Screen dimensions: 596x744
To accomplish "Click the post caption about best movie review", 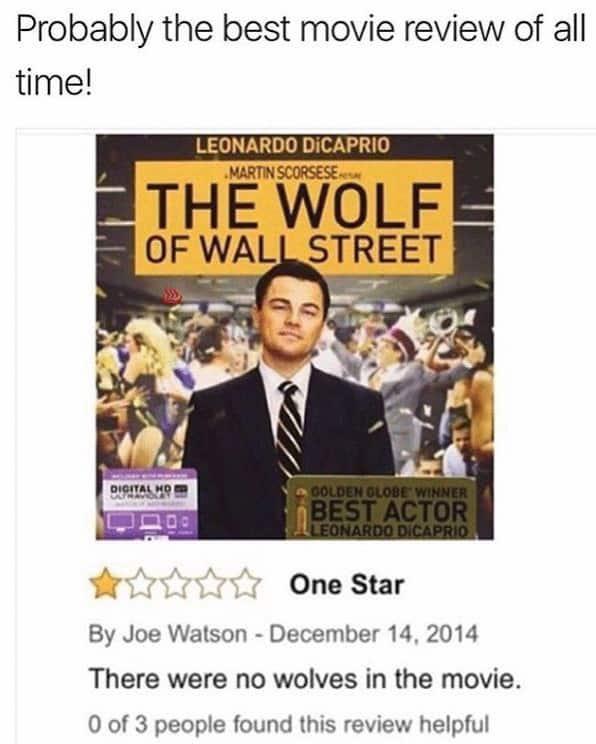I will pos(301,57).
